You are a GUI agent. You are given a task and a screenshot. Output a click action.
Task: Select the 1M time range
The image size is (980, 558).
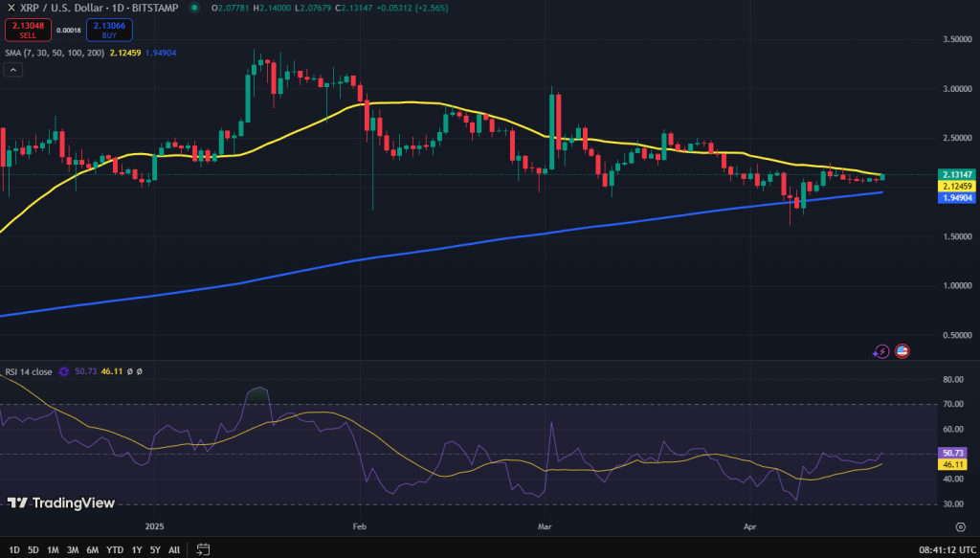(x=54, y=550)
